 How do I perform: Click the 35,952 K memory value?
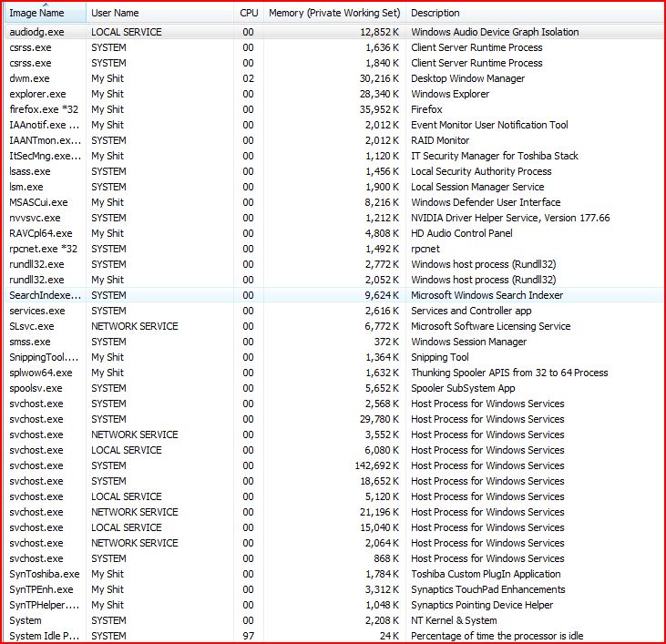point(379,109)
